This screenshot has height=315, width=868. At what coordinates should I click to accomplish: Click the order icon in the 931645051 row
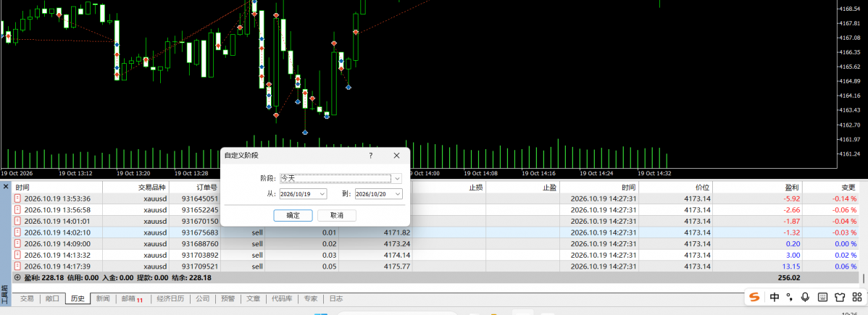coord(17,198)
